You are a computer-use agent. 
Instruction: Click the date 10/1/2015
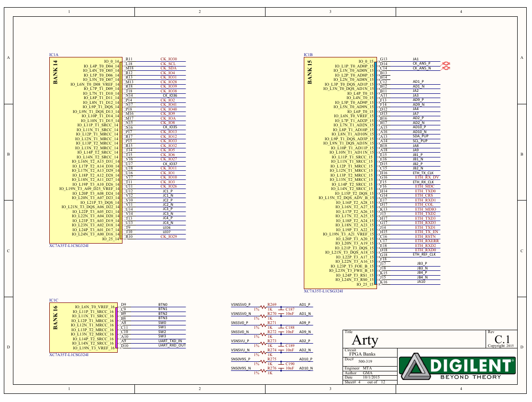tap(371, 377)
